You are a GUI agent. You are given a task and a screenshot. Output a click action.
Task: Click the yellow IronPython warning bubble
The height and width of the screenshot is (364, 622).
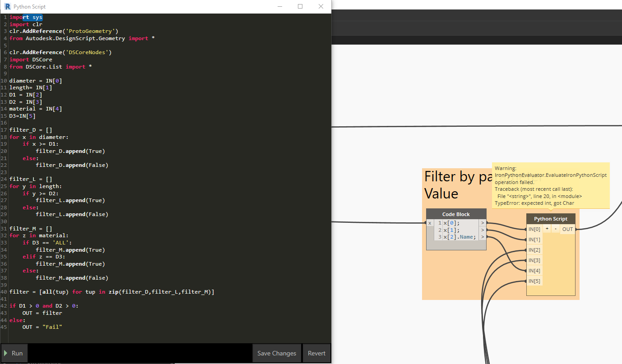click(x=551, y=185)
